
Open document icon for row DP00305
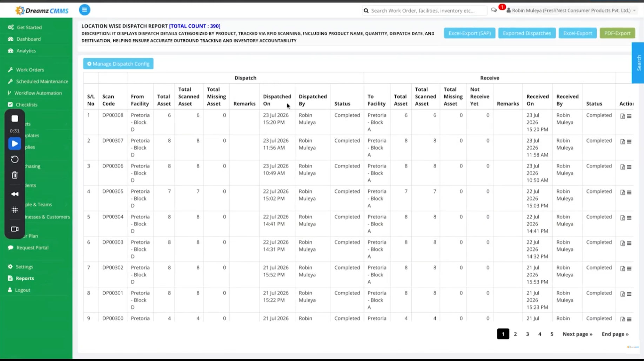click(623, 192)
